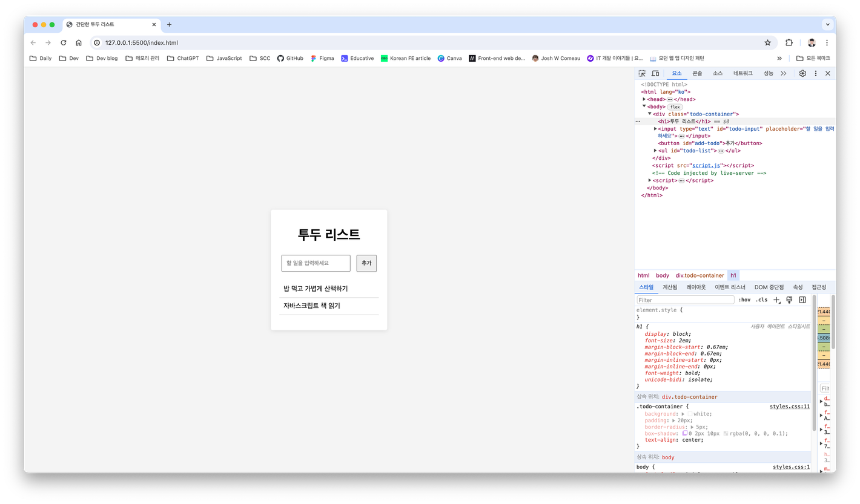
Task: Select body in the element breadcrumb
Action: 663,275
